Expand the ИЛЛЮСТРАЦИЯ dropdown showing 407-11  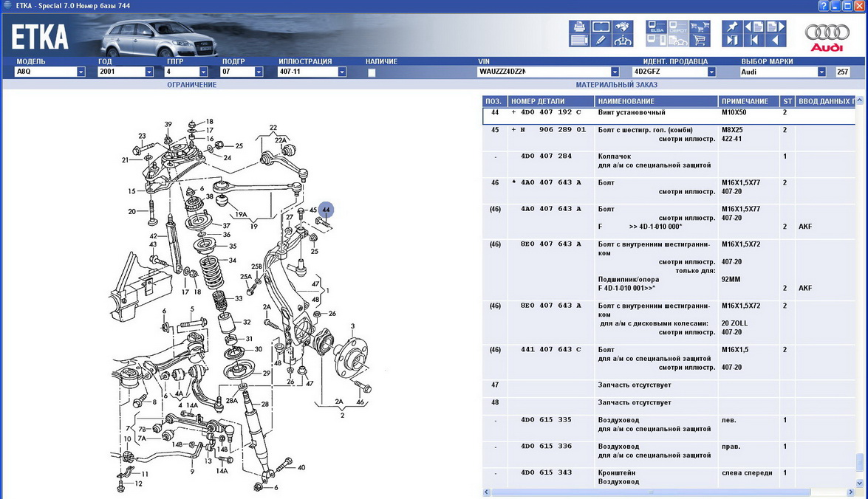tap(342, 72)
